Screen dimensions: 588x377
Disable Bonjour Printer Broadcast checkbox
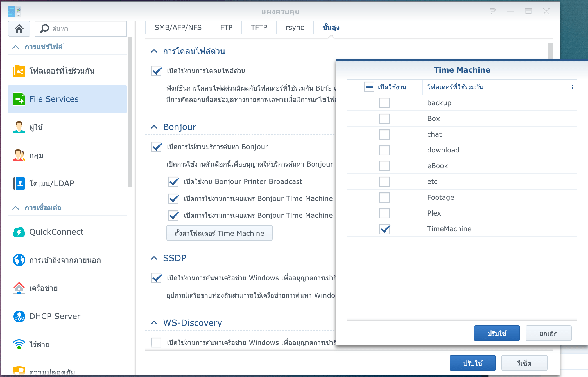pyautogui.click(x=173, y=182)
